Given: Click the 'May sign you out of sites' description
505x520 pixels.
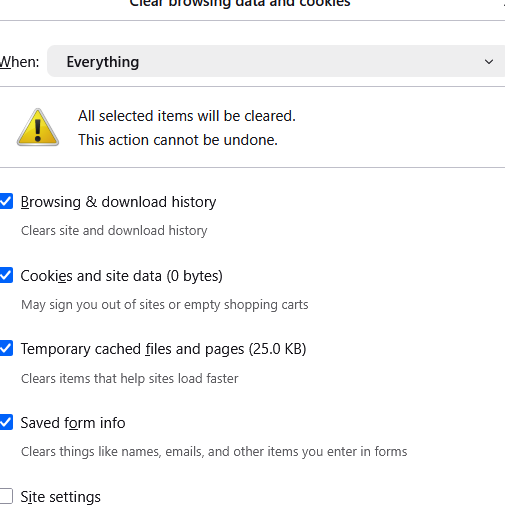Looking at the screenshot, I should (x=165, y=305).
